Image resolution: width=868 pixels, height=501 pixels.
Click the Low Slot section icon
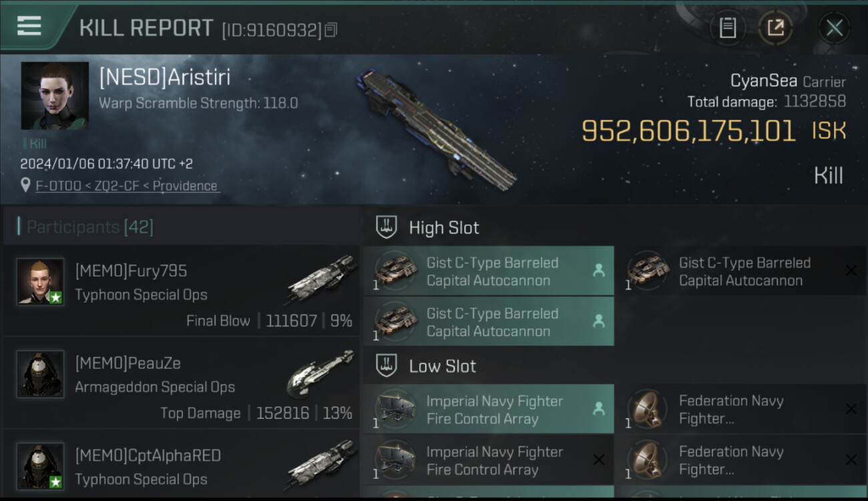pyautogui.click(x=387, y=365)
